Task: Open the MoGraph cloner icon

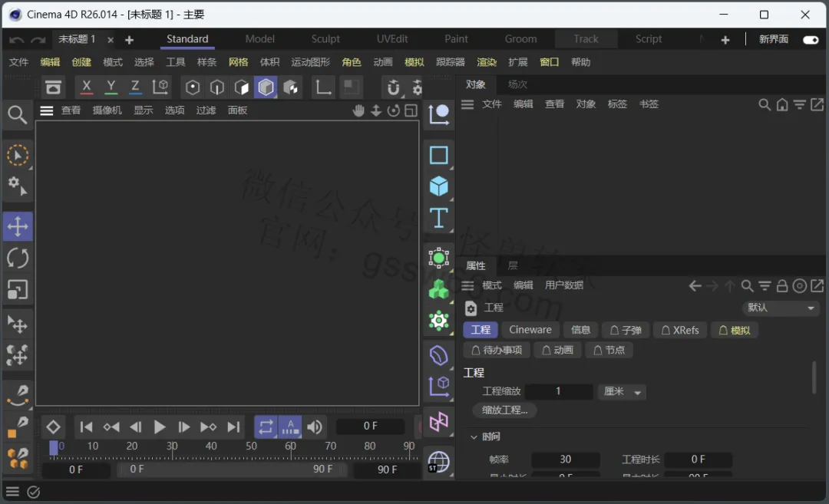Action: [x=438, y=289]
